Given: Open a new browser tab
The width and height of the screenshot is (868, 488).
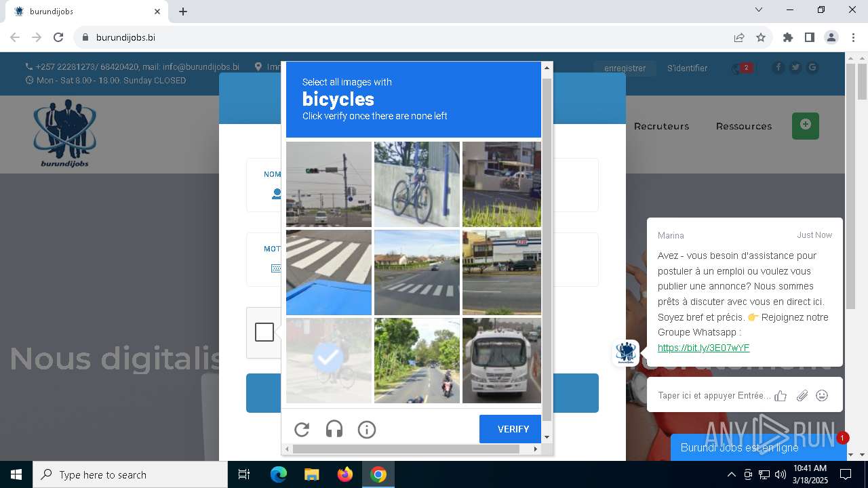Looking at the screenshot, I should click(x=183, y=12).
